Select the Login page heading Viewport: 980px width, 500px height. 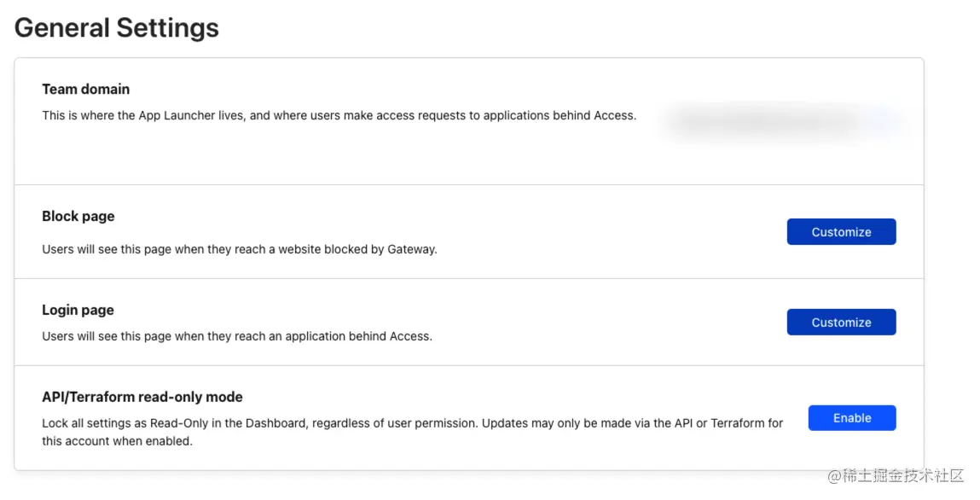(x=78, y=310)
